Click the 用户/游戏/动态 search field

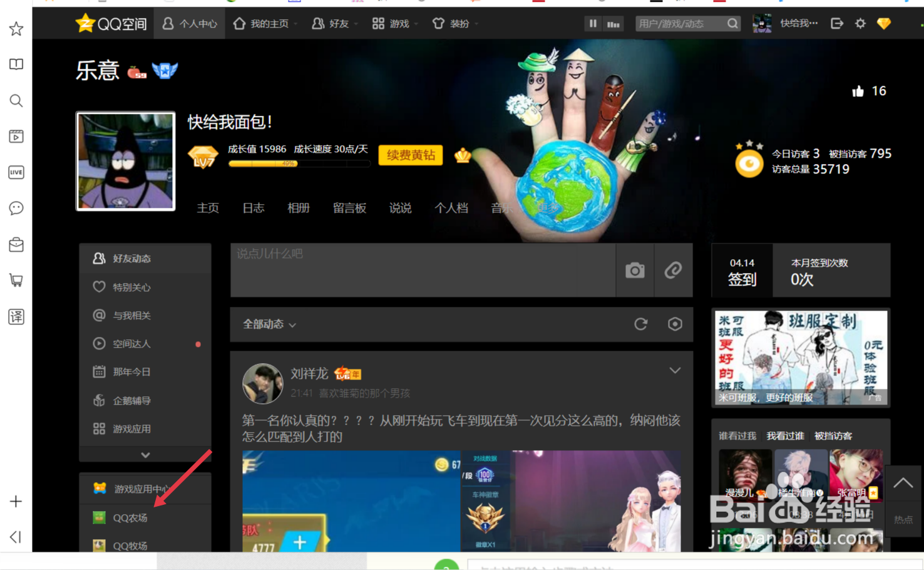coord(681,24)
